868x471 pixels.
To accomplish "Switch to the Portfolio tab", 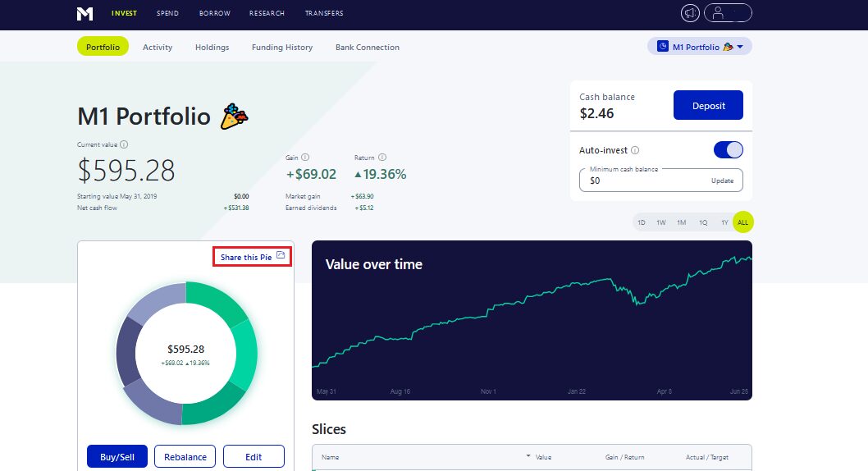I will [x=103, y=47].
